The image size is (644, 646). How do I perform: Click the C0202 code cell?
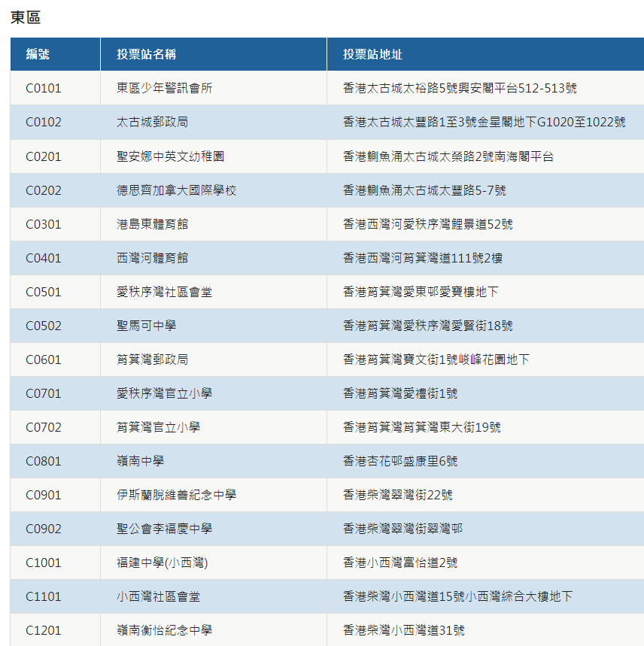point(44,190)
